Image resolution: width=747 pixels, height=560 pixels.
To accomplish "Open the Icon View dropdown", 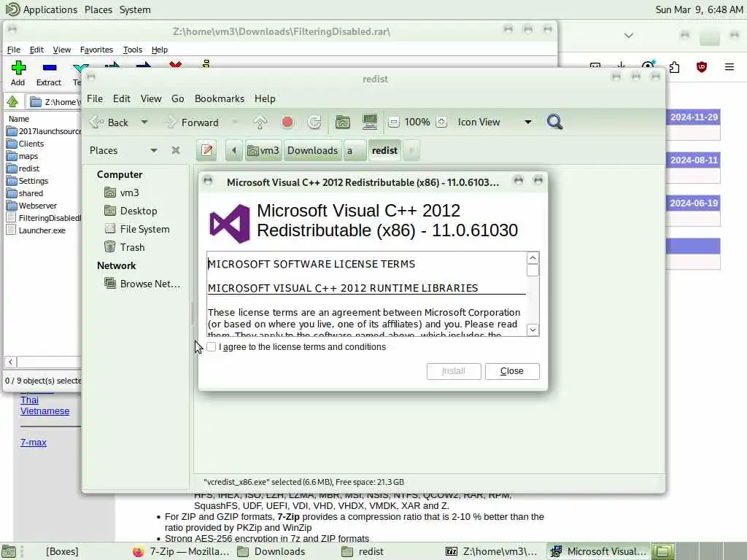I will coord(494,122).
